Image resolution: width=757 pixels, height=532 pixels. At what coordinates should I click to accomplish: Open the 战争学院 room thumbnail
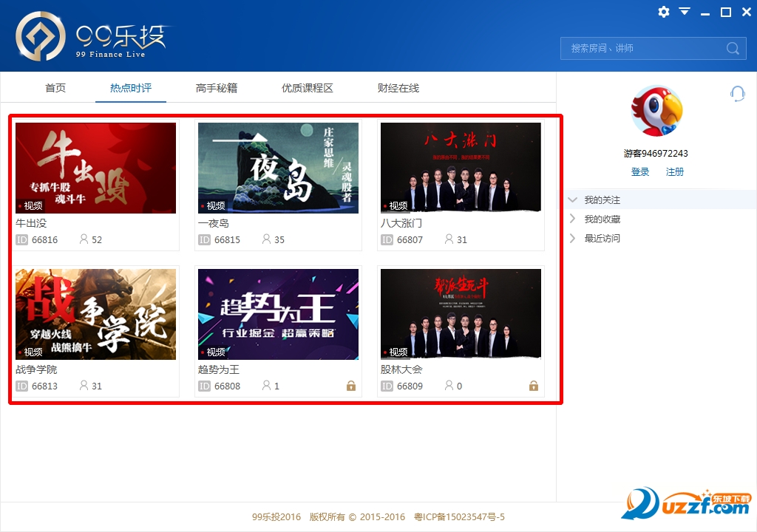(x=95, y=314)
